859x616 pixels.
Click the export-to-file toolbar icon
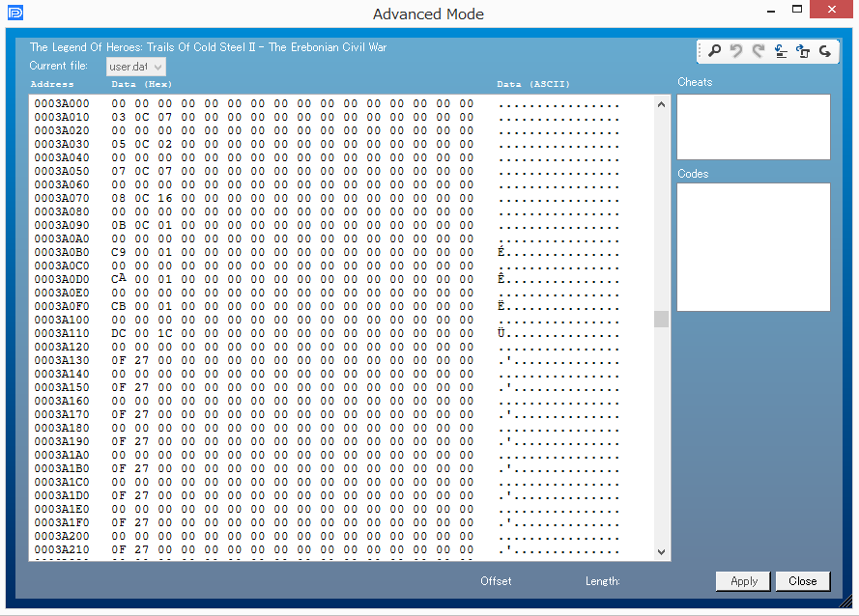803,51
